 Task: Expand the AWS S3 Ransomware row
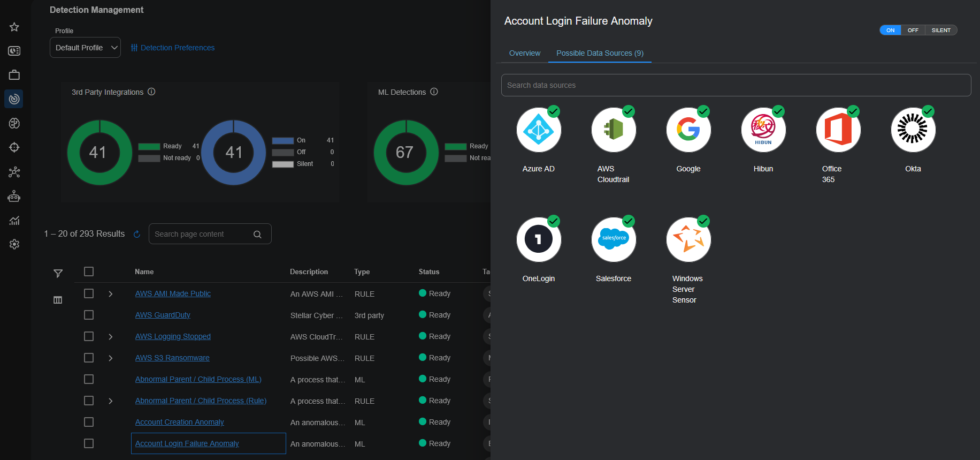pyautogui.click(x=111, y=358)
